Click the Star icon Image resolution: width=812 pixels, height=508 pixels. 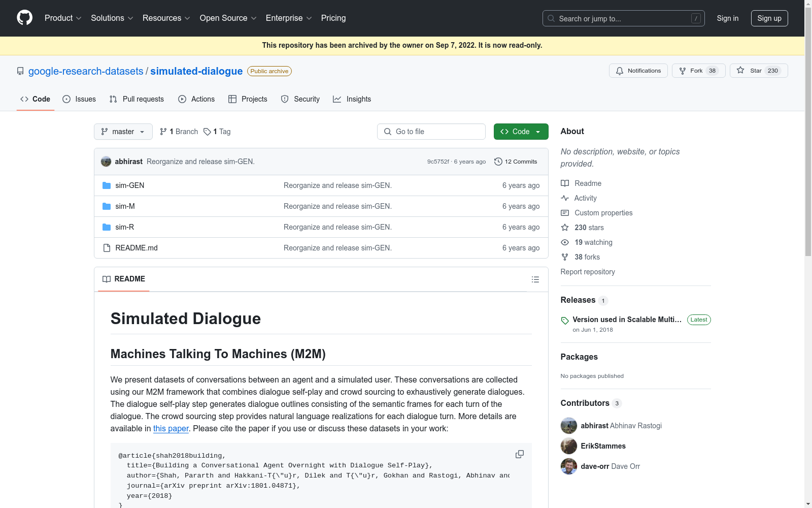point(740,71)
